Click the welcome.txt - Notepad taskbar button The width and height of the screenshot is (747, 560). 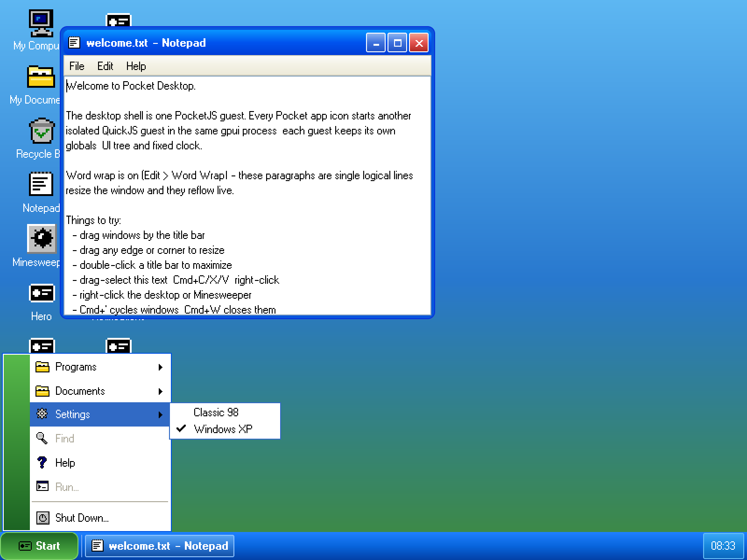[x=160, y=546]
